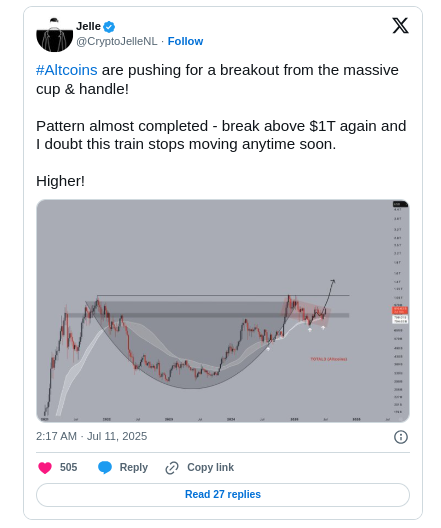
Task: Click the red price tag on chart axis
Action: pos(400,310)
